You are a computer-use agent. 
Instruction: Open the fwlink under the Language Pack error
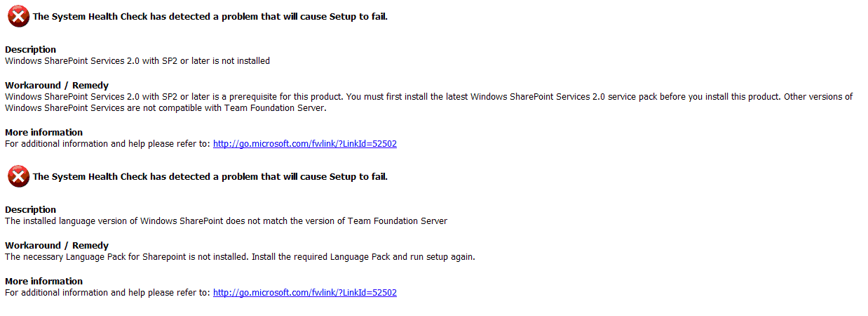(x=304, y=293)
